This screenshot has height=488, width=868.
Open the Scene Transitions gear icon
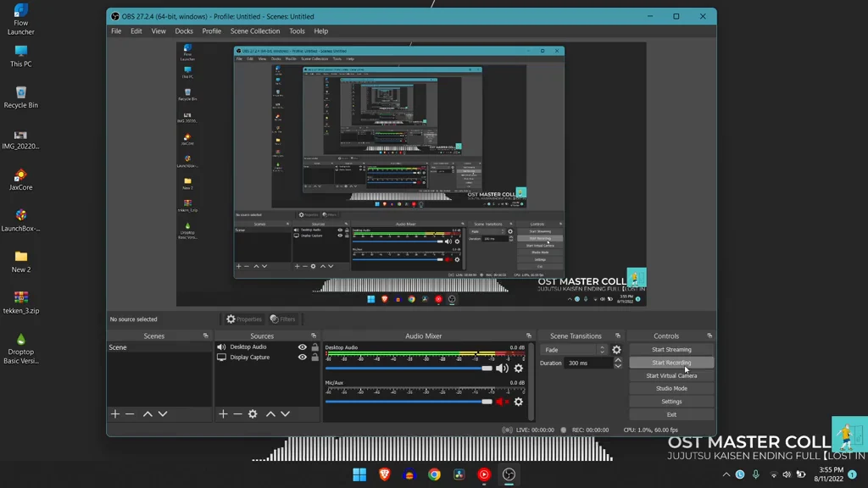coord(616,349)
